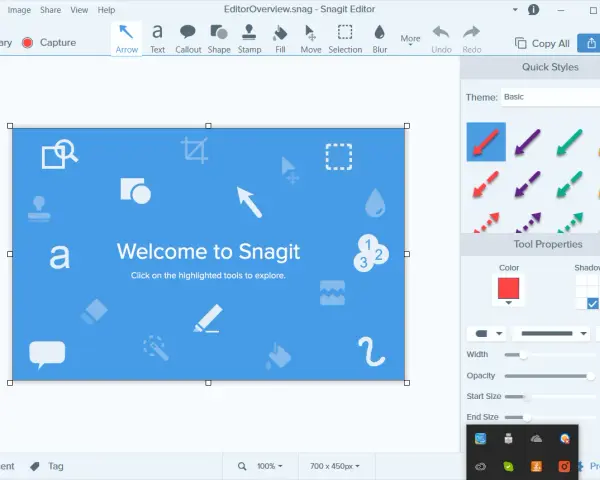
Task: Click the OneDrive cloud tray icon
Action: click(x=536, y=439)
